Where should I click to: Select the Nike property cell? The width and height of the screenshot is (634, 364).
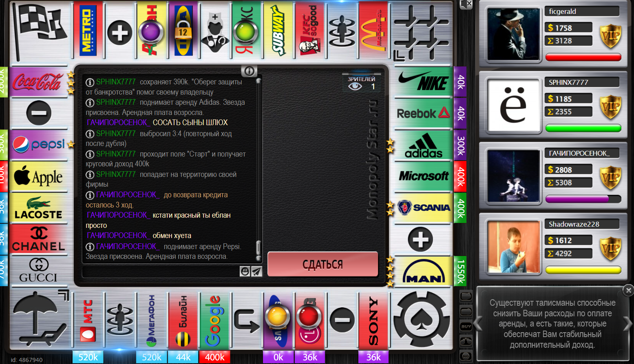pyautogui.click(x=424, y=82)
